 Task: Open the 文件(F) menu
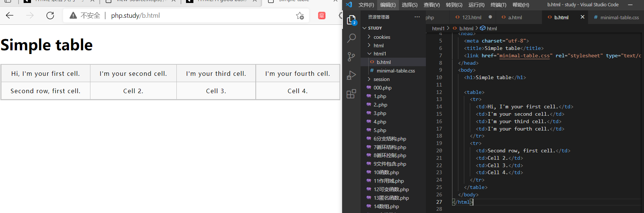[366, 5]
